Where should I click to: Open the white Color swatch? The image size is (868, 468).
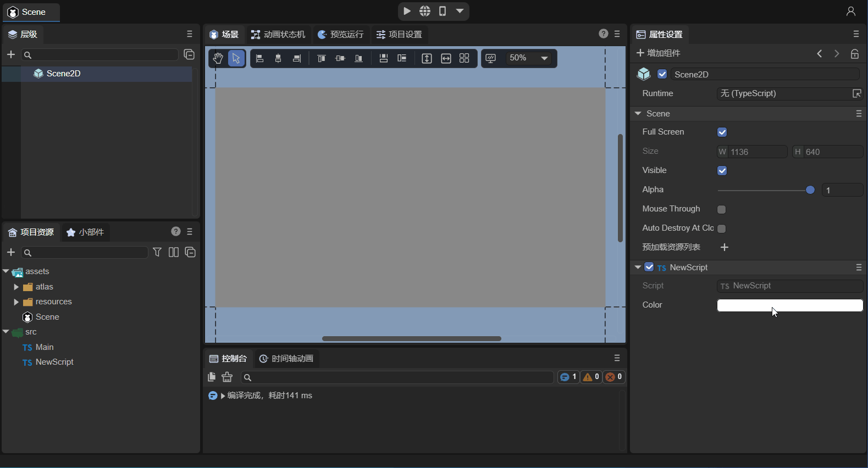[789, 305]
